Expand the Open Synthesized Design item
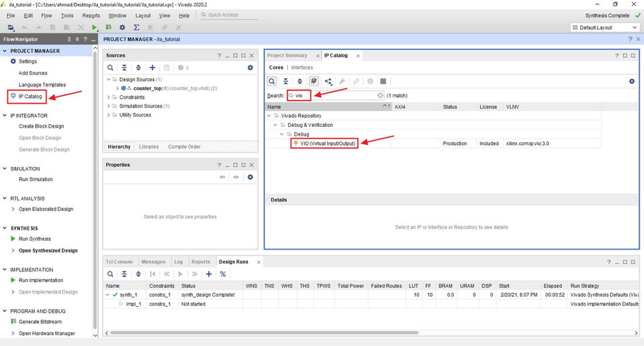 (13, 250)
